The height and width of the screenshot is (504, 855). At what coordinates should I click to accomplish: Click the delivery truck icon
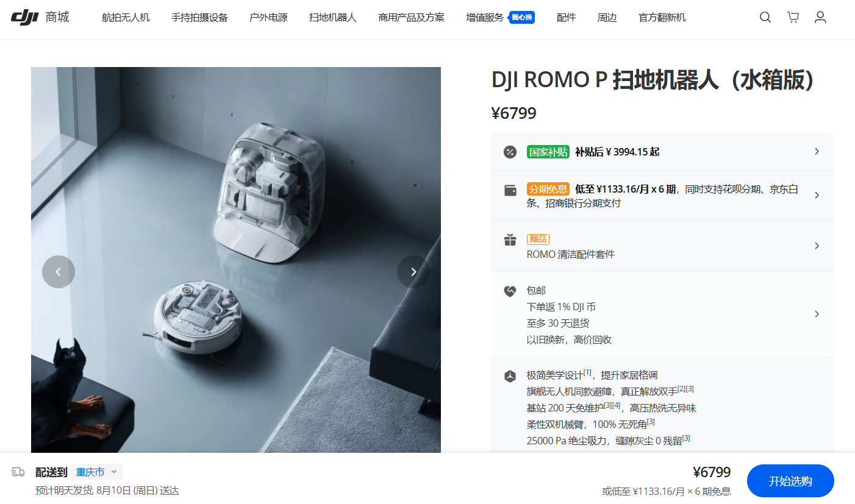coord(18,472)
